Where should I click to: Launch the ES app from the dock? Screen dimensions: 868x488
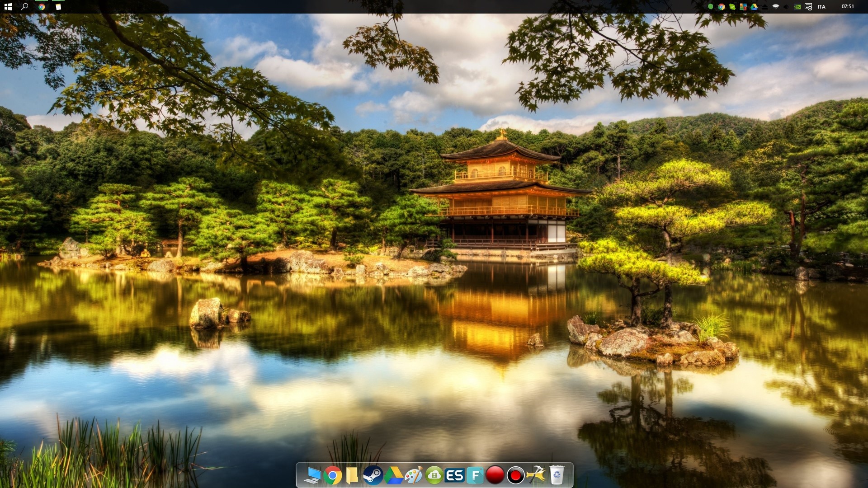pos(454,475)
